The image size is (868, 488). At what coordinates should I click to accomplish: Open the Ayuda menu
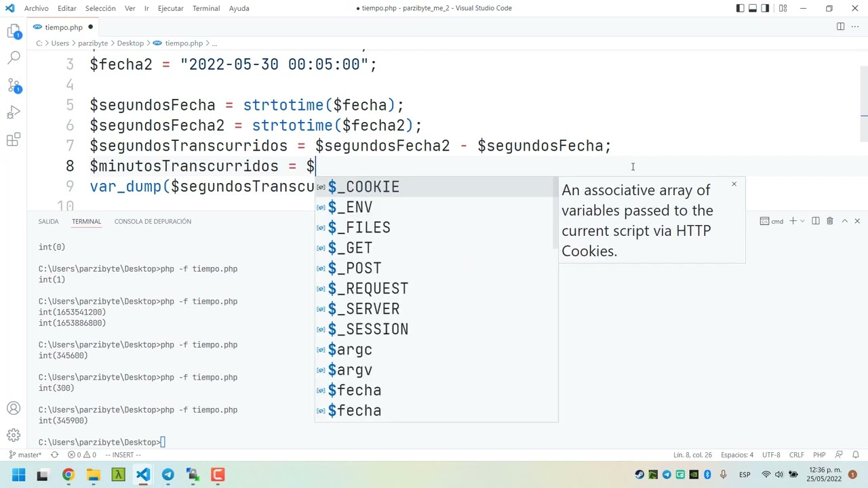[239, 8]
